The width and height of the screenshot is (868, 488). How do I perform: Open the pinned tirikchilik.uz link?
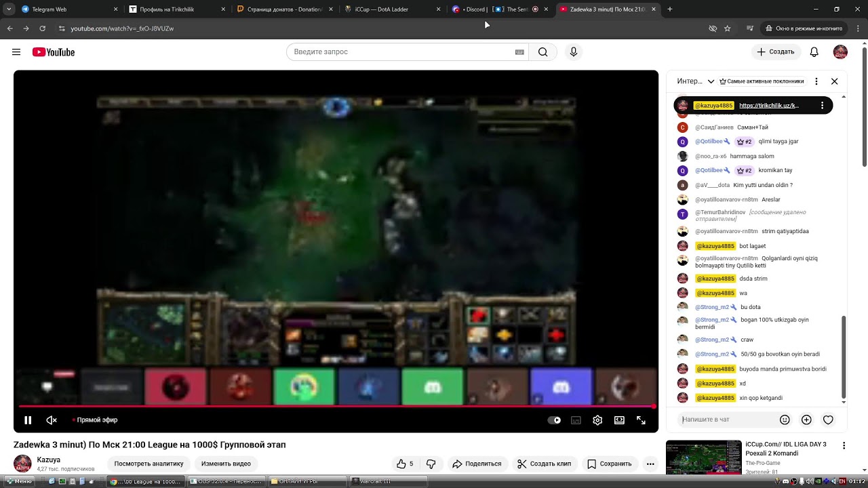point(769,106)
